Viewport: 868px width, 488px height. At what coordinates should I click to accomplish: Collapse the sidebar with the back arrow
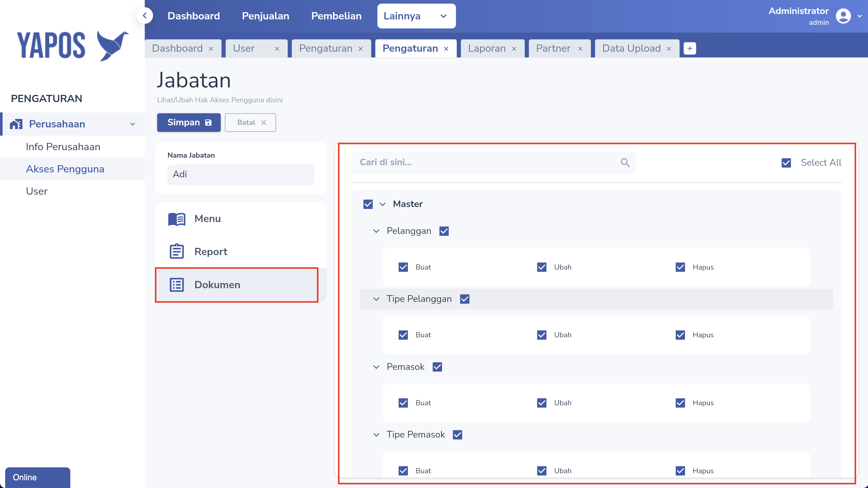tap(144, 16)
